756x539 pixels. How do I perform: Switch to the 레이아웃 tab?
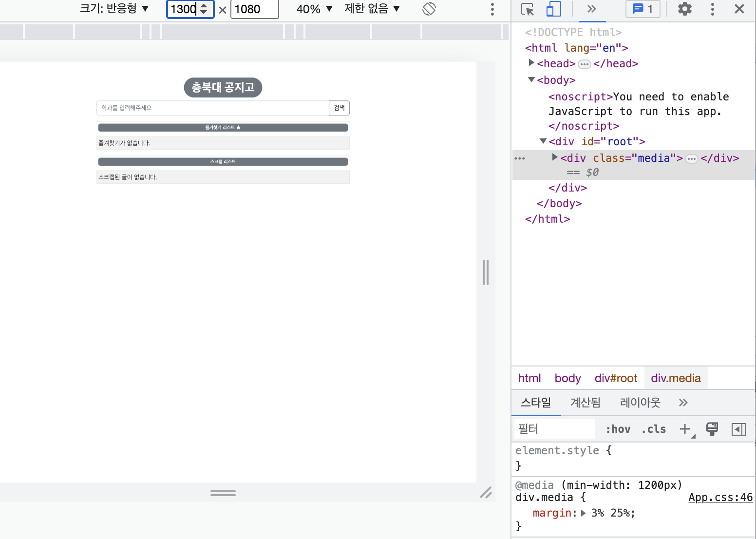[x=640, y=403]
